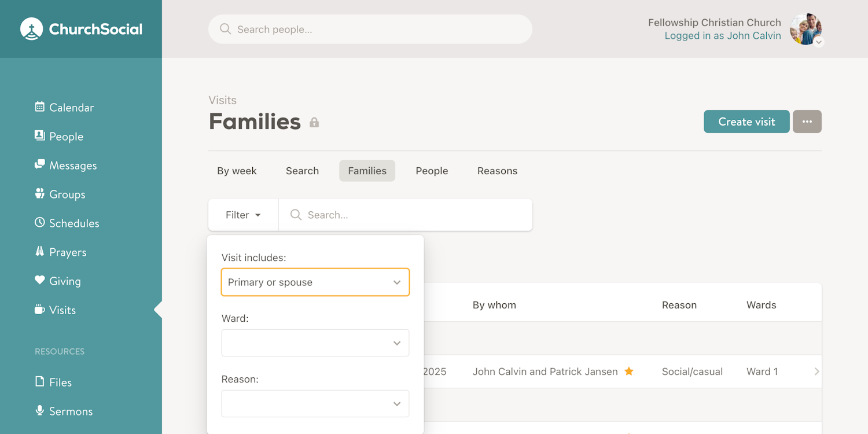Open Giving via the heart icon

point(39,281)
